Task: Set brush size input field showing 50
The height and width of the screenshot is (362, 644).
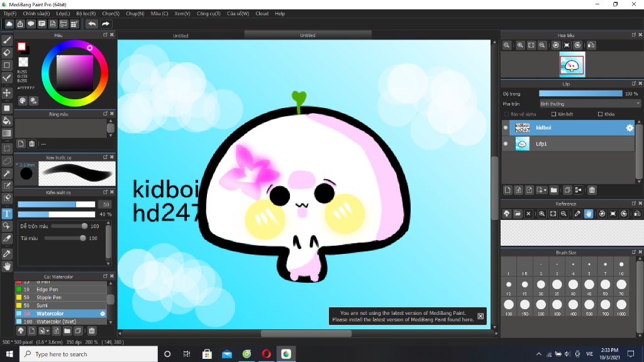Action: tap(106, 204)
